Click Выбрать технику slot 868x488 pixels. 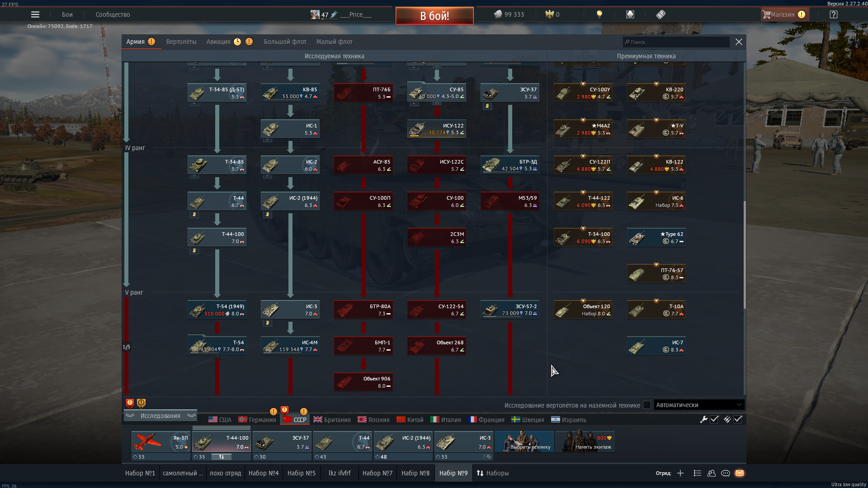524,441
